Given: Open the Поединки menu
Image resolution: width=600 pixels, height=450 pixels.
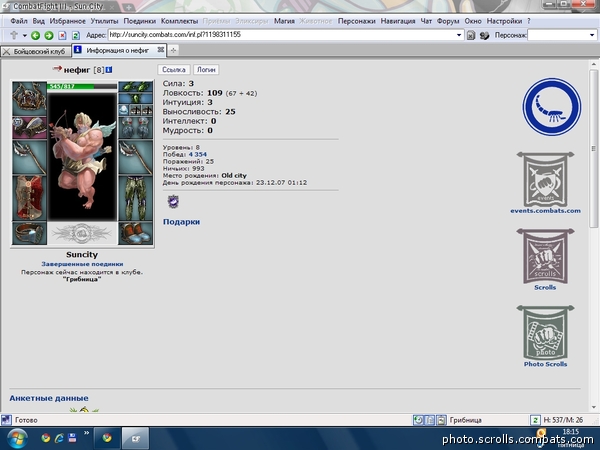Looking at the screenshot, I should pyautogui.click(x=139, y=21).
